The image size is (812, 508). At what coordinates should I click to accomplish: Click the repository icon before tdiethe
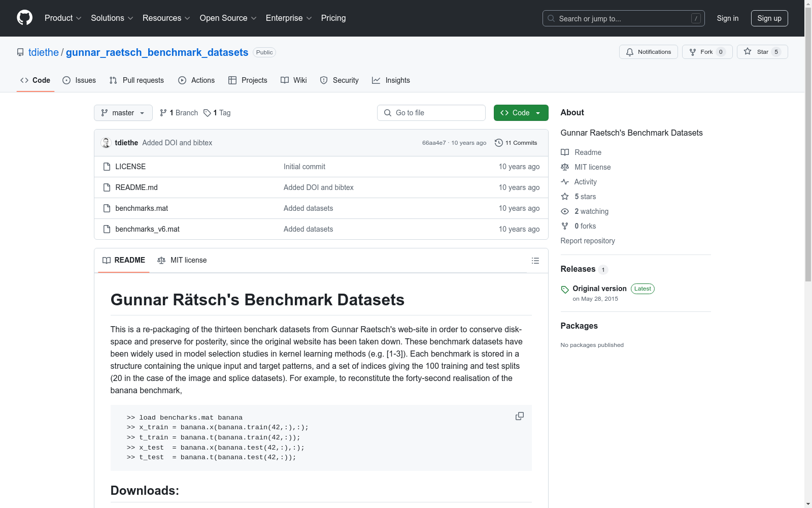[x=20, y=52]
